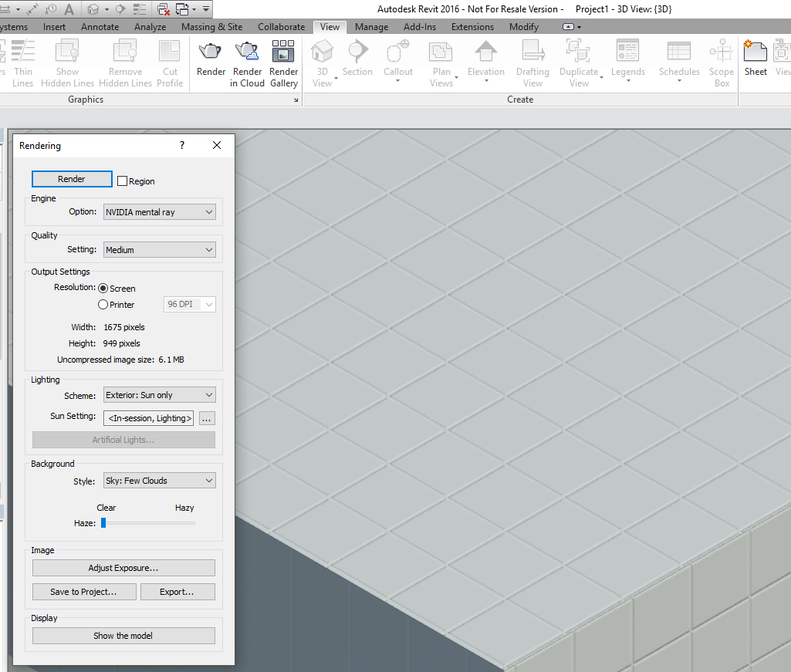Click the Text 'A' quick access icon

click(69, 9)
